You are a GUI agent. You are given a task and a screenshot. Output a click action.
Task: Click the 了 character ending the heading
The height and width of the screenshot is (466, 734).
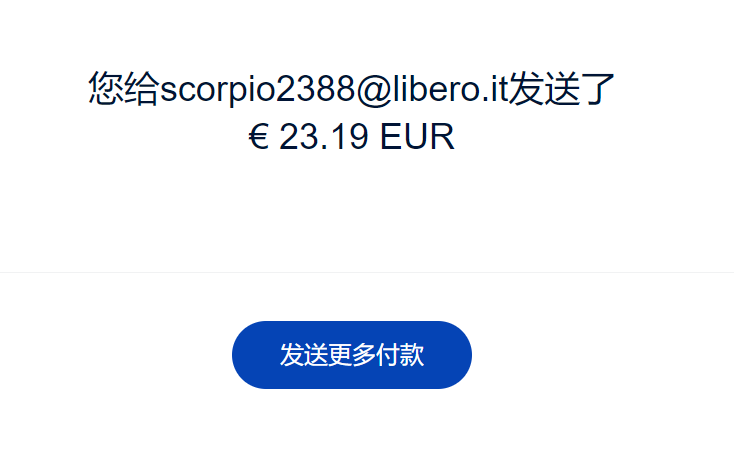(x=598, y=89)
